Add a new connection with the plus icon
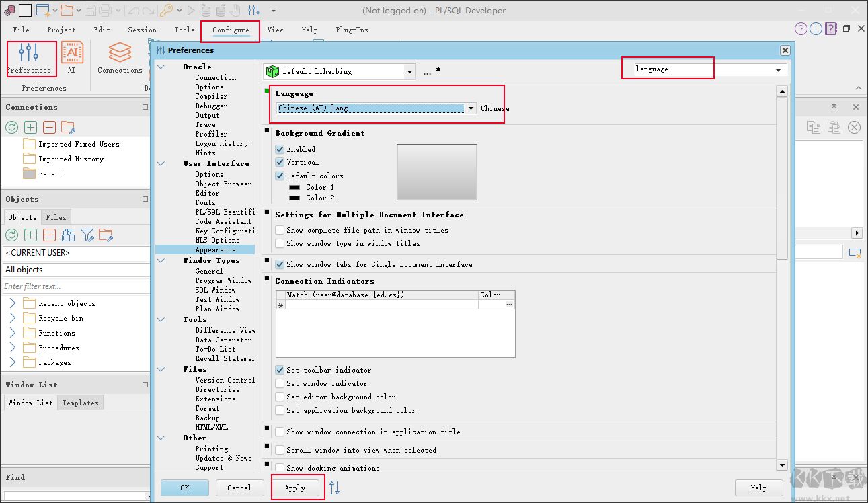The width and height of the screenshot is (868, 503). pos(30,127)
